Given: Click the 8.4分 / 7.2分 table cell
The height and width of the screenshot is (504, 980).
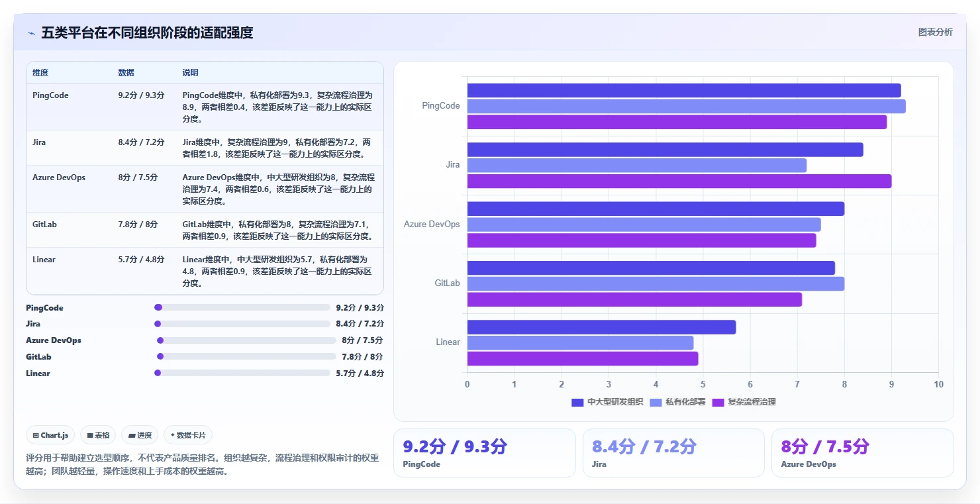Looking at the screenshot, I should (x=141, y=142).
